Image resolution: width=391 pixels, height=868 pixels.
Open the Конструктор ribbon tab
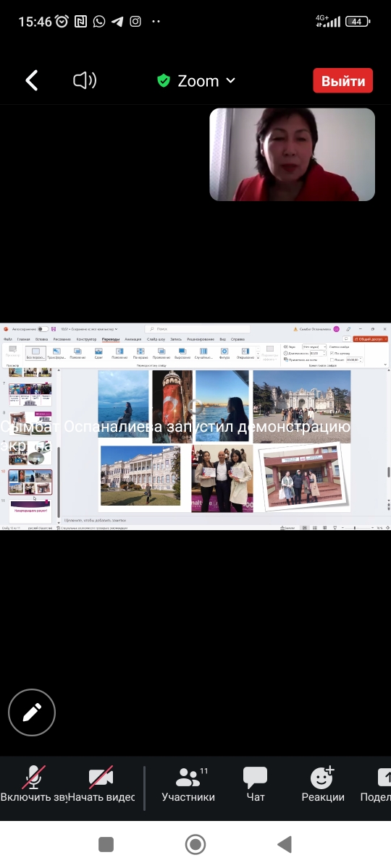tap(86, 339)
